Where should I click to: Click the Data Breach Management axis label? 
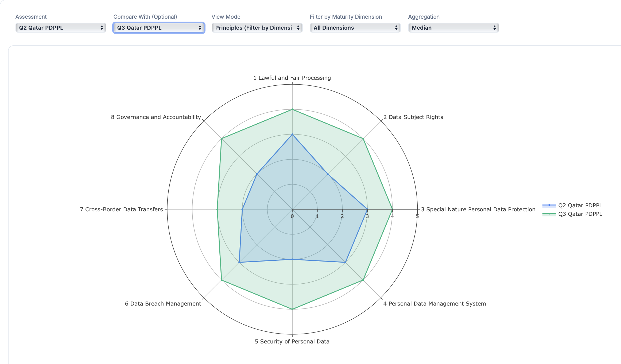163,303
